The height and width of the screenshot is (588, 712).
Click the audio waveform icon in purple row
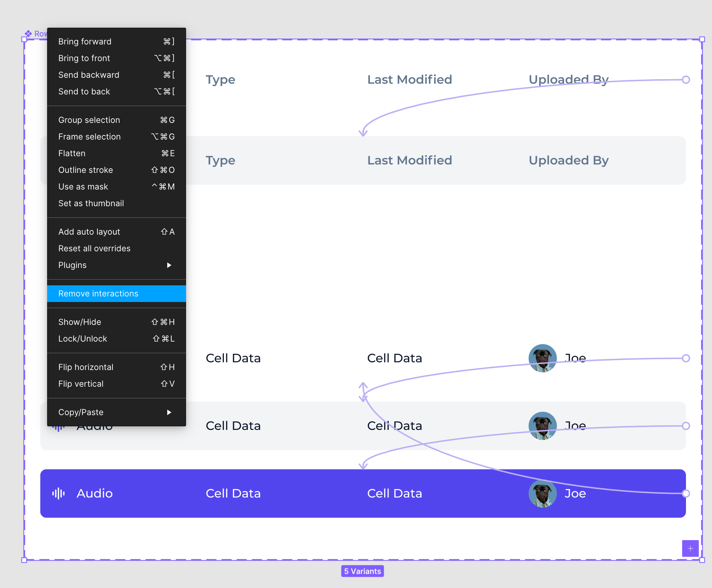point(58,493)
